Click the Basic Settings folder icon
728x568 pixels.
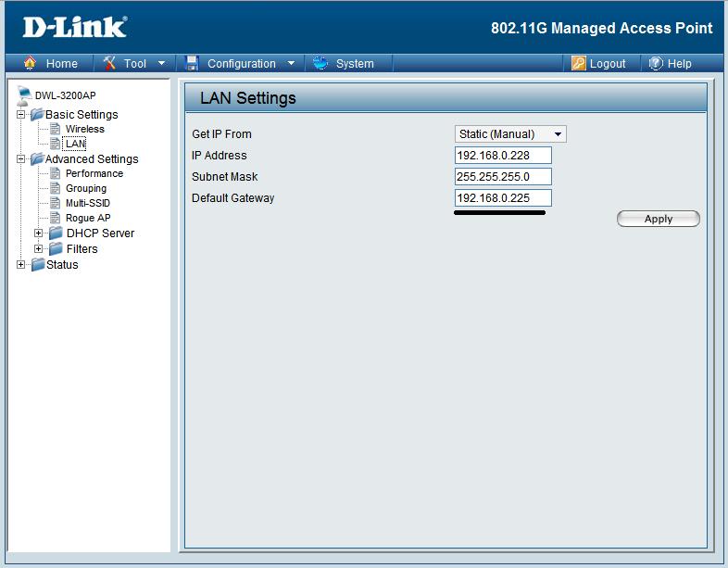pos(37,114)
